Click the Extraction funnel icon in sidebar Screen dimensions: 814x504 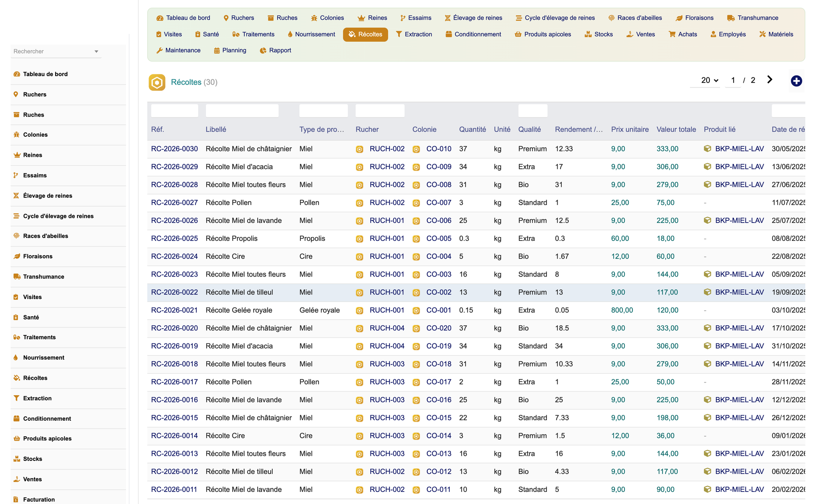tap(16, 398)
